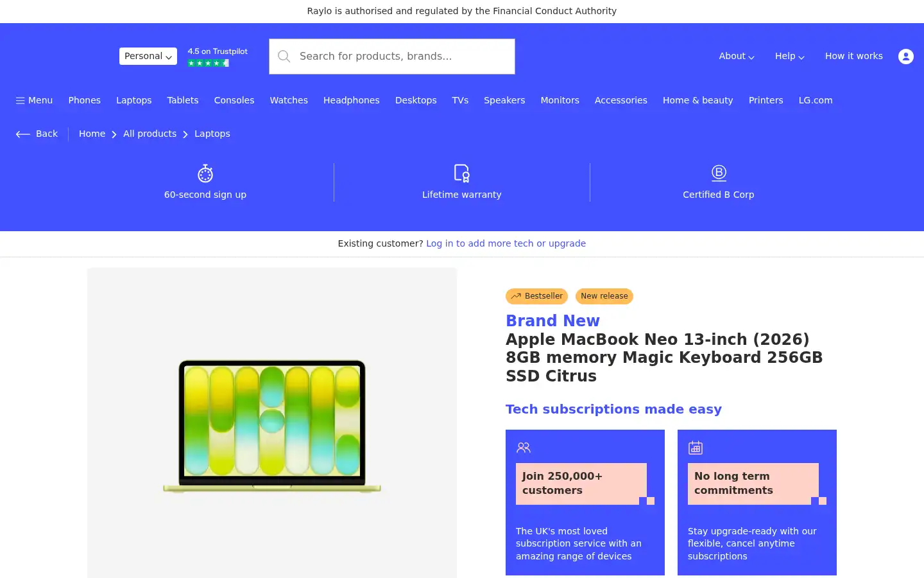
Task: Go to Home breadcrumb
Action: 92,134
